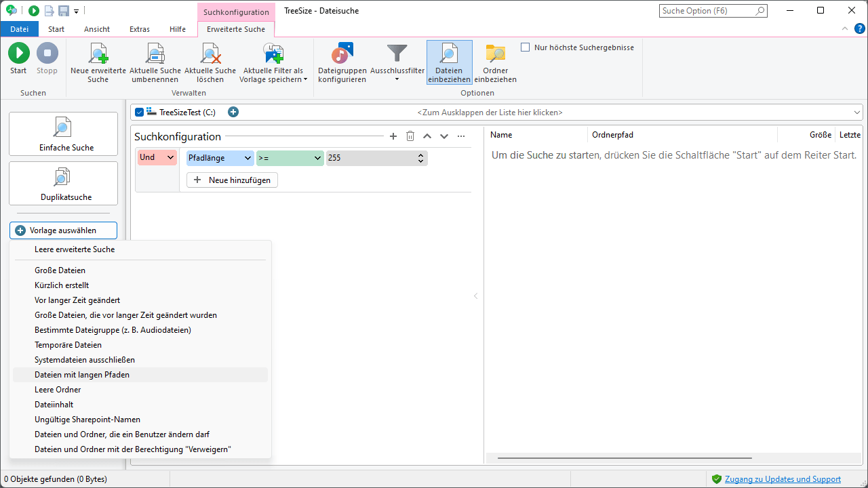Open Zugang zu Updates und Support link

pyautogui.click(x=783, y=479)
